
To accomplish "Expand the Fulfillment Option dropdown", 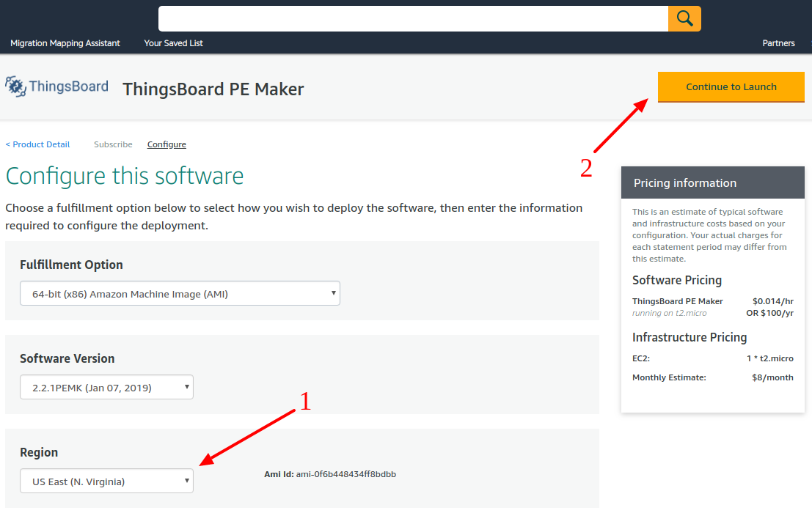I will click(x=180, y=294).
